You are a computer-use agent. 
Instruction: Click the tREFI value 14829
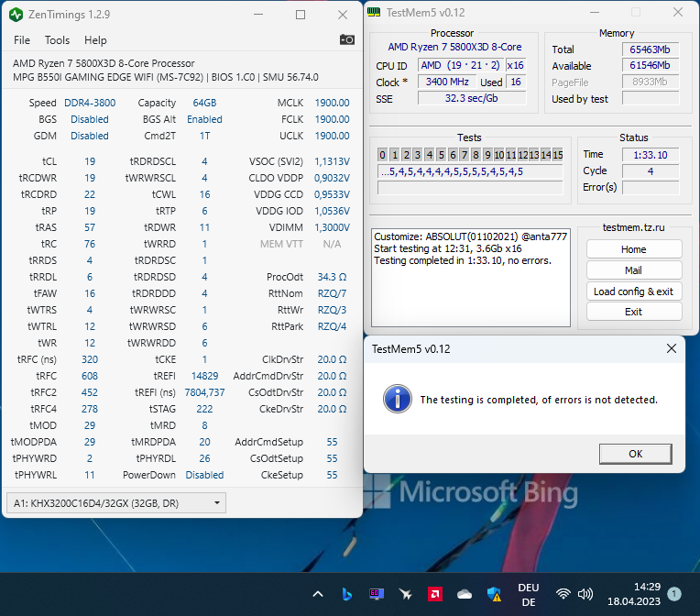204,376
